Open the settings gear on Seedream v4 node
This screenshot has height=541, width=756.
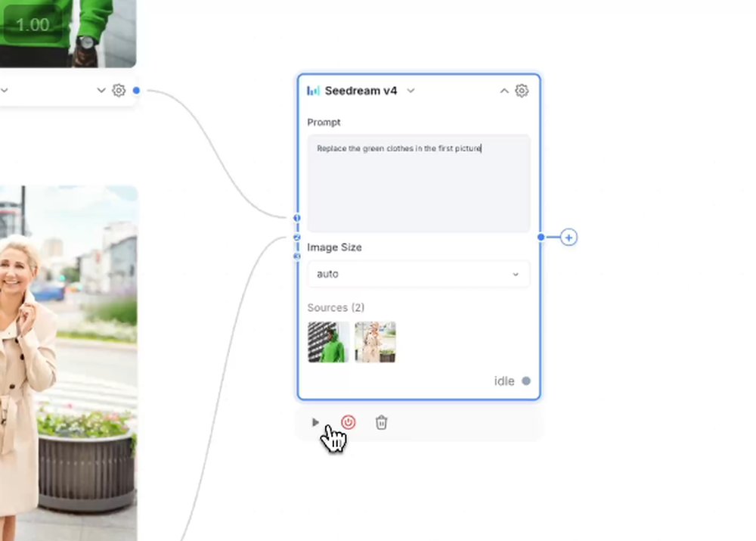click(522, 90)
